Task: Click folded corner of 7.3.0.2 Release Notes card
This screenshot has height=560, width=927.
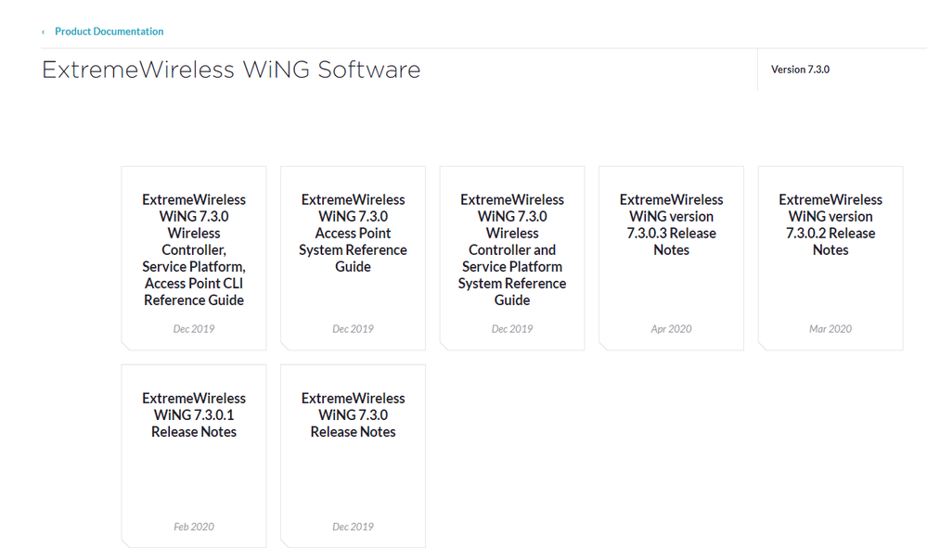Action: pos(764,345)
